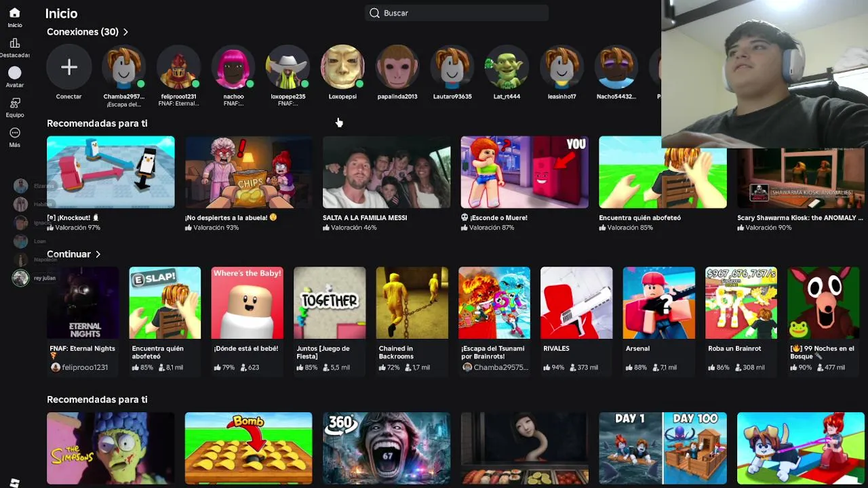Continue 99 Noches en el Bosque game

click(x=823, y=303)
